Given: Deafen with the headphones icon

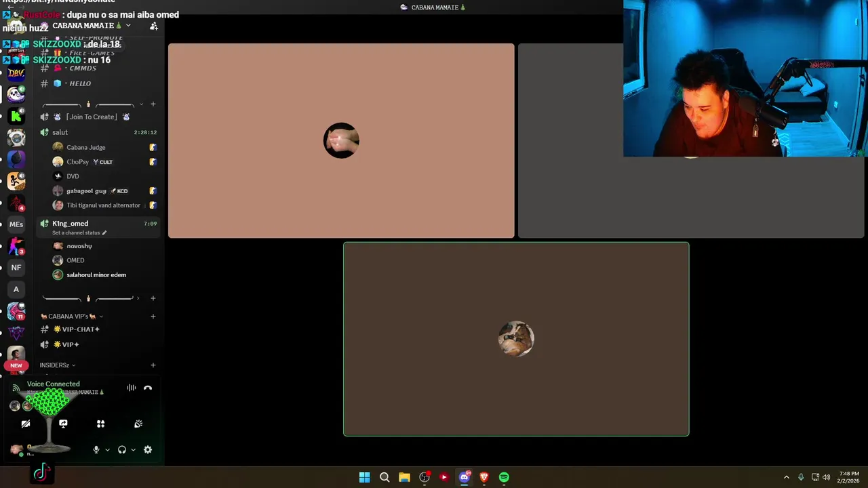Looking at the screenshot, I should (x=122, y=449).
